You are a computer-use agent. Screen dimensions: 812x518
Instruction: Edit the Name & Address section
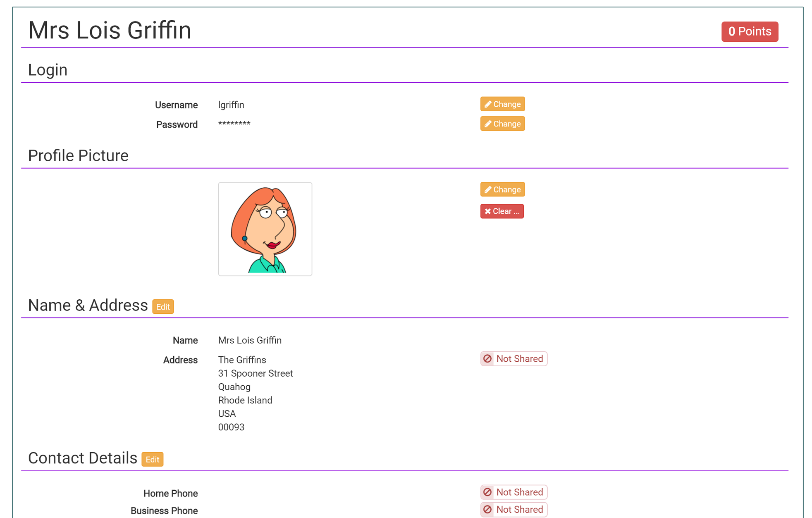163,307
